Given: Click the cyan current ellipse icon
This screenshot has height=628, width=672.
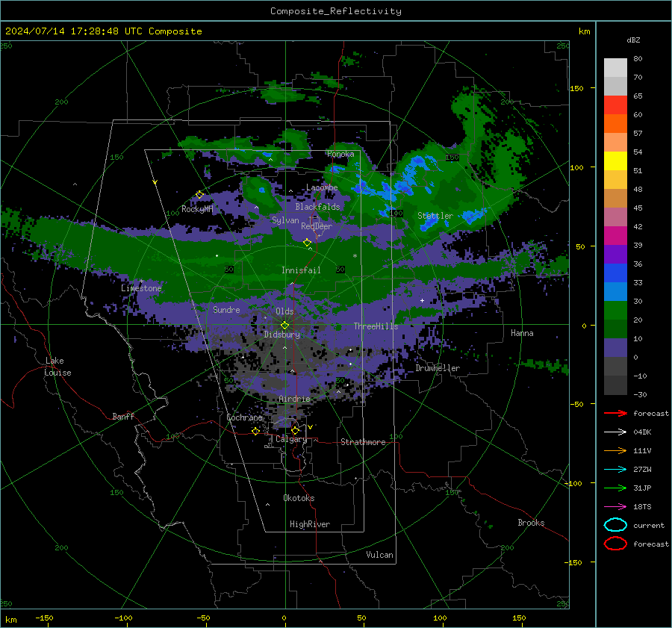Looking at the screenshot, I should tap(615, 525).
